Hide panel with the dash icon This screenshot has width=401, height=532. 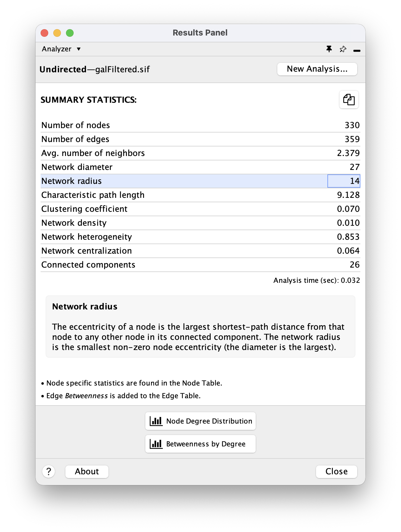coord(357,50)
